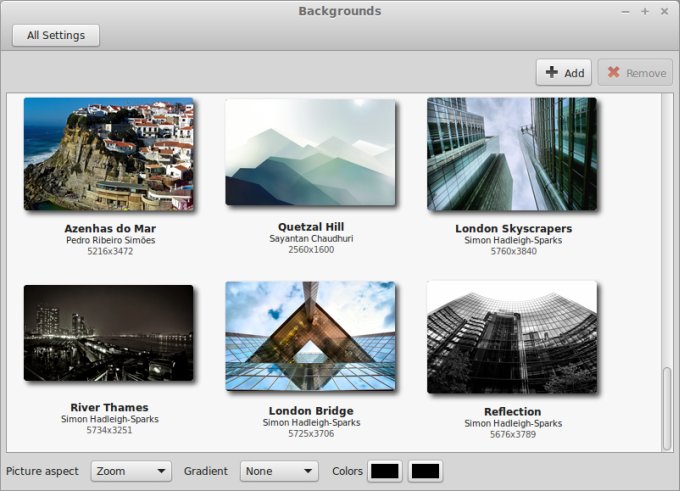
Task: Open the second black color swatch
Action: pos(425,471)
